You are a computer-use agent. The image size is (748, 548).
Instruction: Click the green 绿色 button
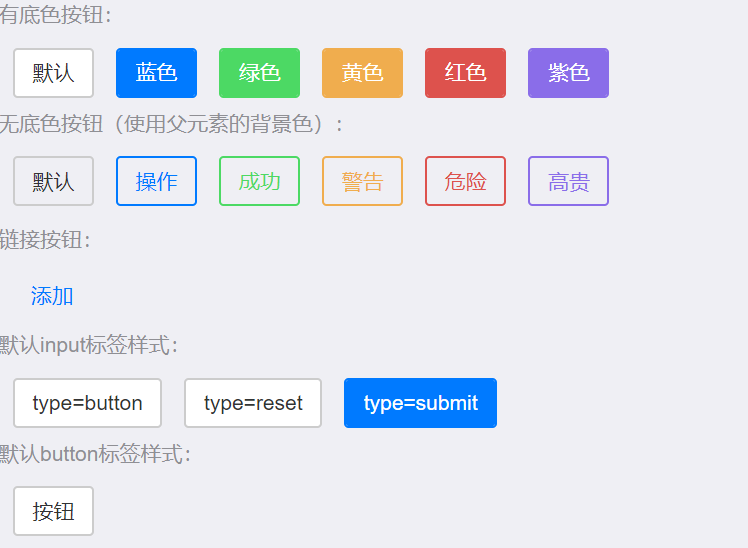[x=260, y=73]
